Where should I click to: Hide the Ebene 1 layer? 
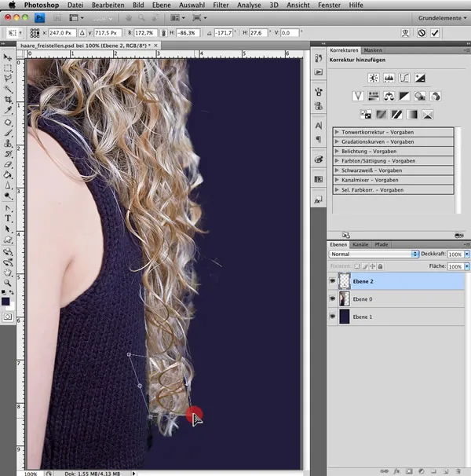point(333,317)
